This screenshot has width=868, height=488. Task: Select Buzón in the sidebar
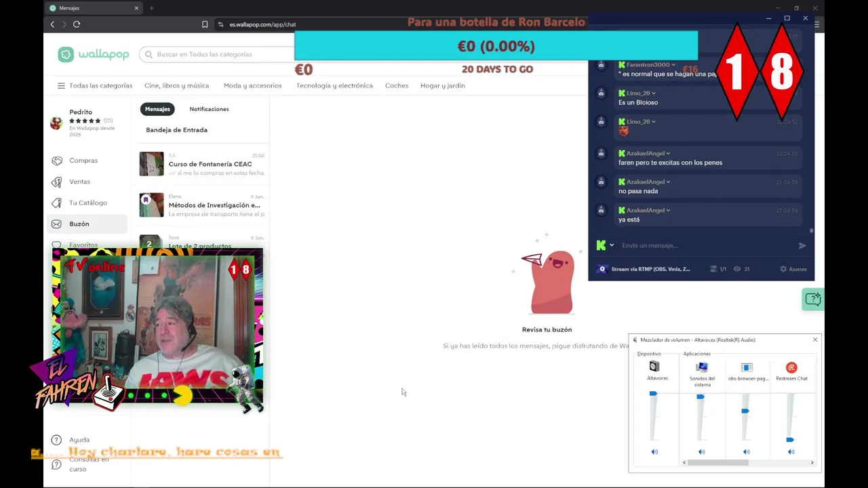(x=87, y=224)
